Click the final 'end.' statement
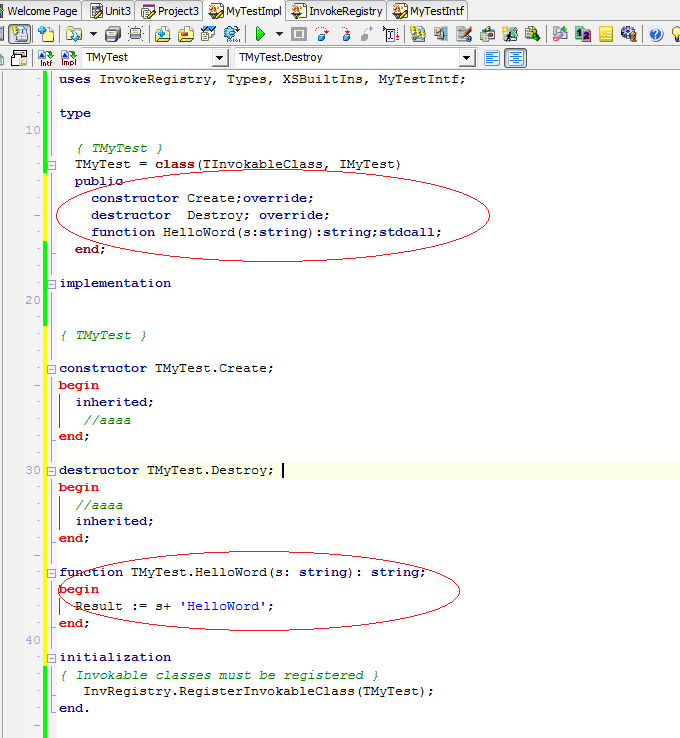 pos(74,708)
